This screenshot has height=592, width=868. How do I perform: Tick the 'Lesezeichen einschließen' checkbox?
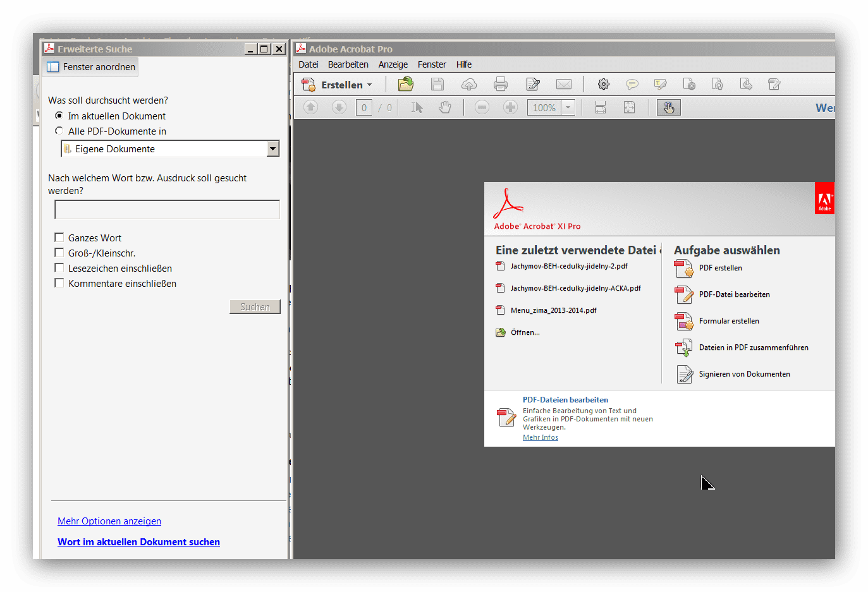(59, 268)
